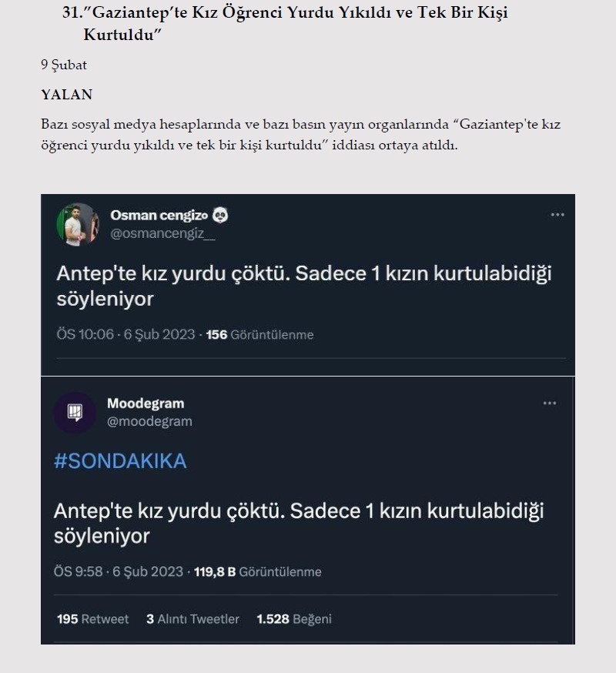Open the 195 Retweet count
Viewport: 616px width, 673px height.
click(x=92, y=618)
